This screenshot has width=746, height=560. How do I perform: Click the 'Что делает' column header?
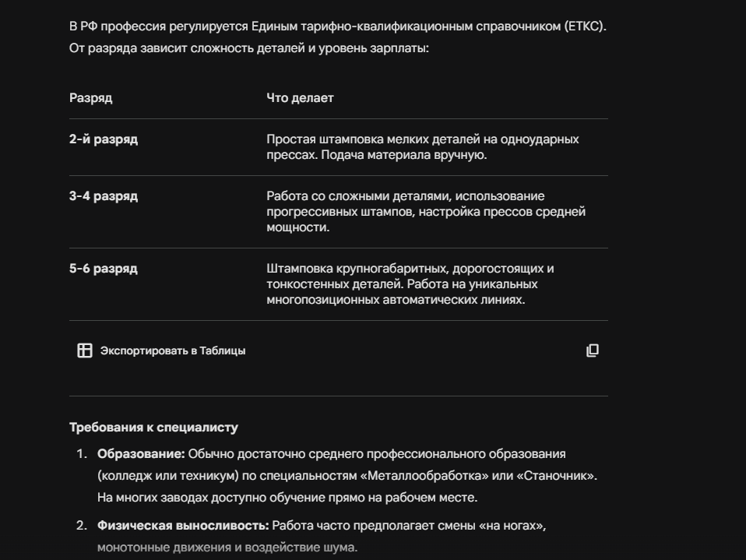pos(300,98)
